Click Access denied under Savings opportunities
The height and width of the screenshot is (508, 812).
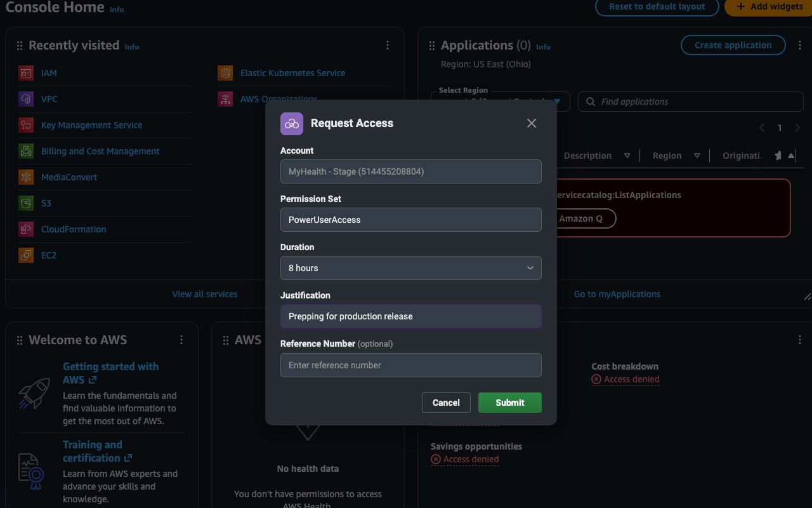465,459
